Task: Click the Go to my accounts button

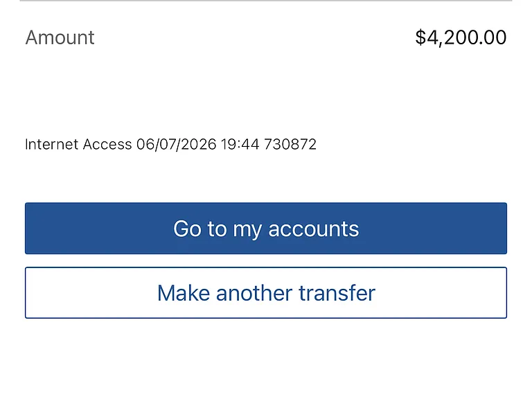Action: tap(266, 229)
